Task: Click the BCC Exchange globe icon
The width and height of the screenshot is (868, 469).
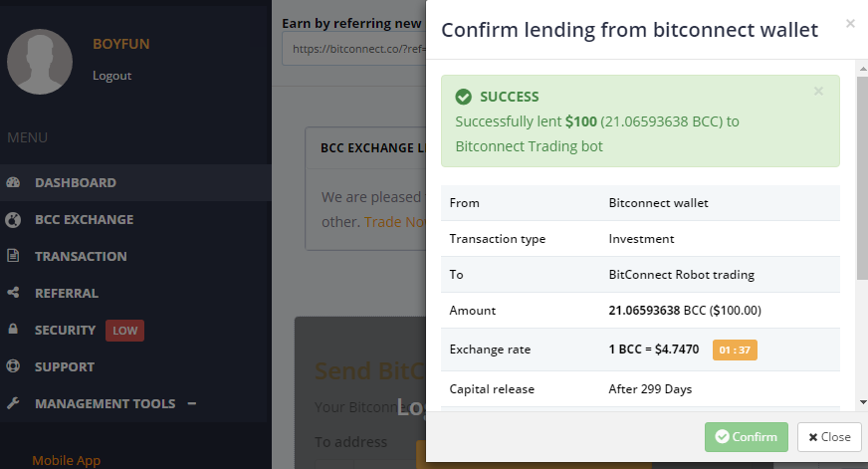Action: click(13, 220)
